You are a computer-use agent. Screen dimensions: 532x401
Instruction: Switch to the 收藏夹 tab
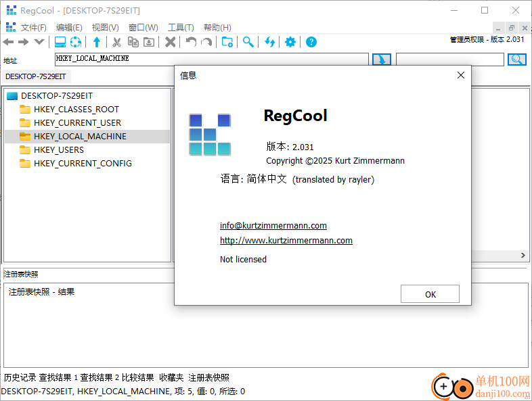[x=171, y=377]
